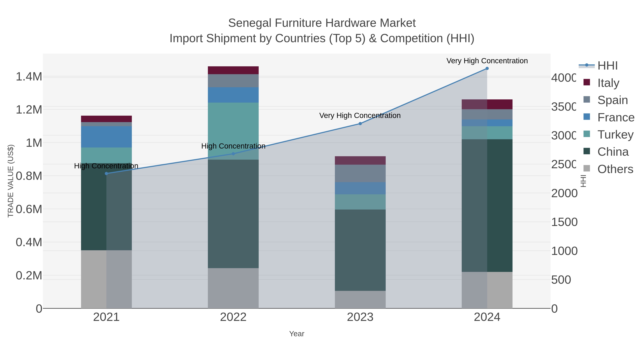Click the 2024 Italy bar segment
Image resolution: width=644 pixels, height=362 pixels.
pyautogui.click(x=487, y=104)
